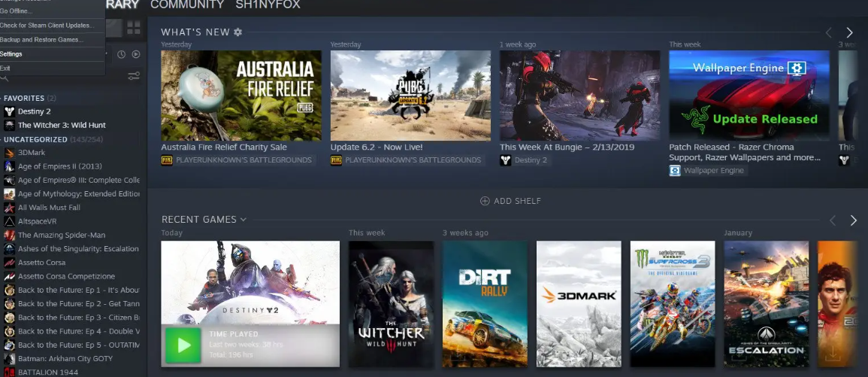Click the clock recent-activity filter icon
The width and height of the screenshot is (868, 377).
(x=121, y=54)
